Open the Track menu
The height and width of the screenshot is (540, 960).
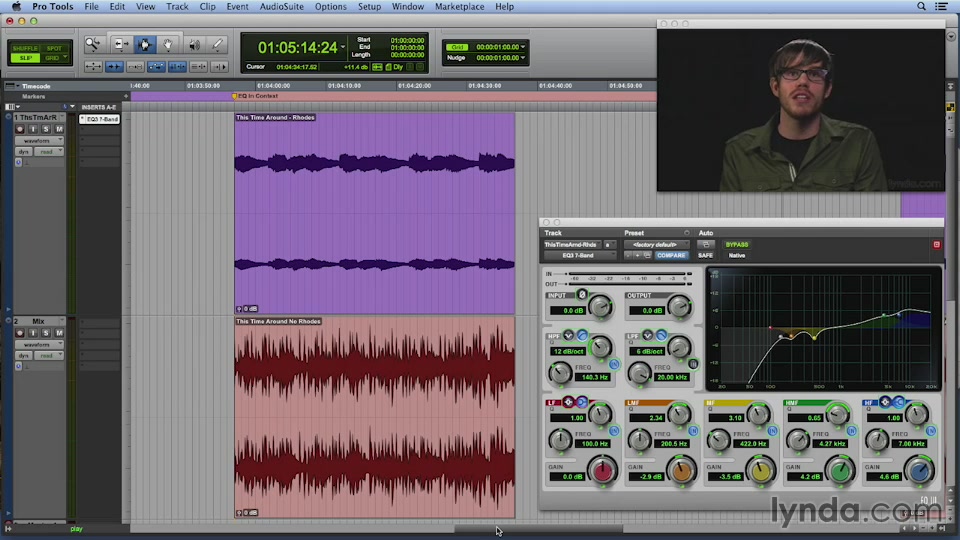click(177, 7)
